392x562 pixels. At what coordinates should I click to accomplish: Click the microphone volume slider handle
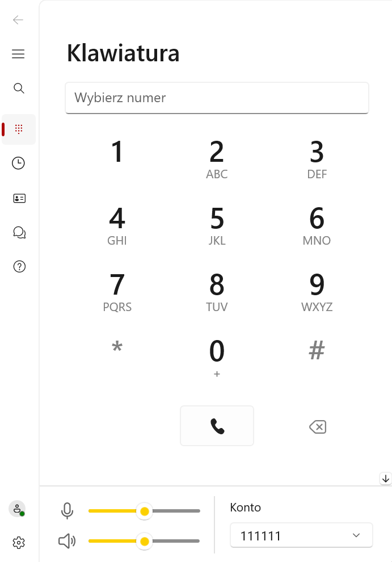click(x=145, y=511)
